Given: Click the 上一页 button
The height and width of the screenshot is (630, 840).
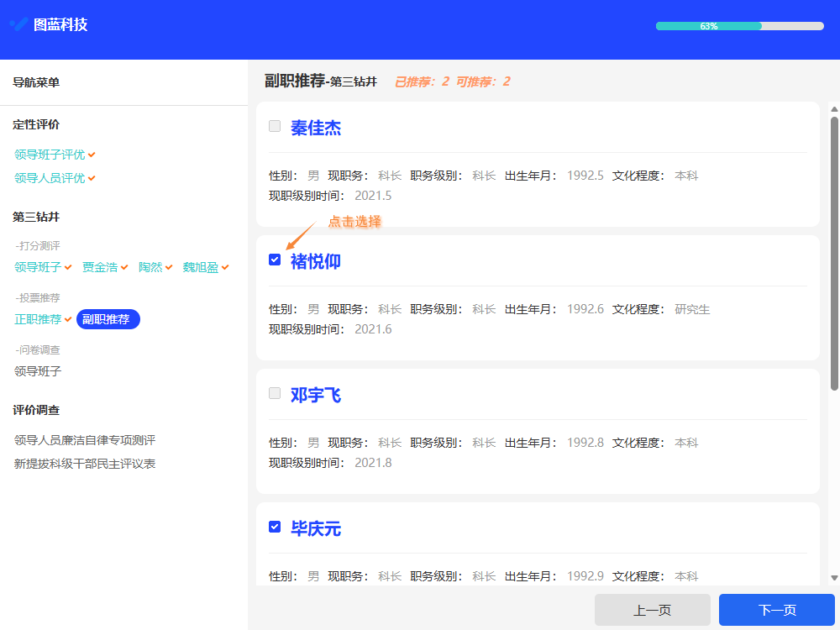Looking at the screenshot, I should coord(653,610).
